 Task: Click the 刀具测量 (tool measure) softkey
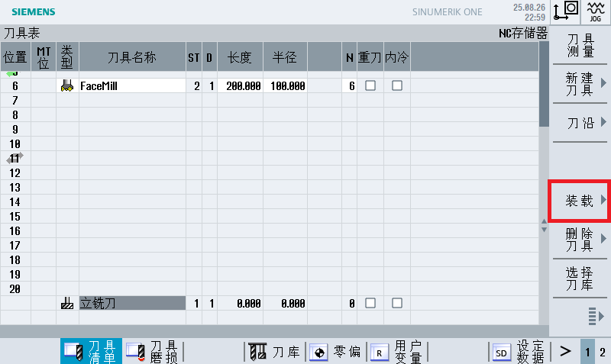click(580, 45)
